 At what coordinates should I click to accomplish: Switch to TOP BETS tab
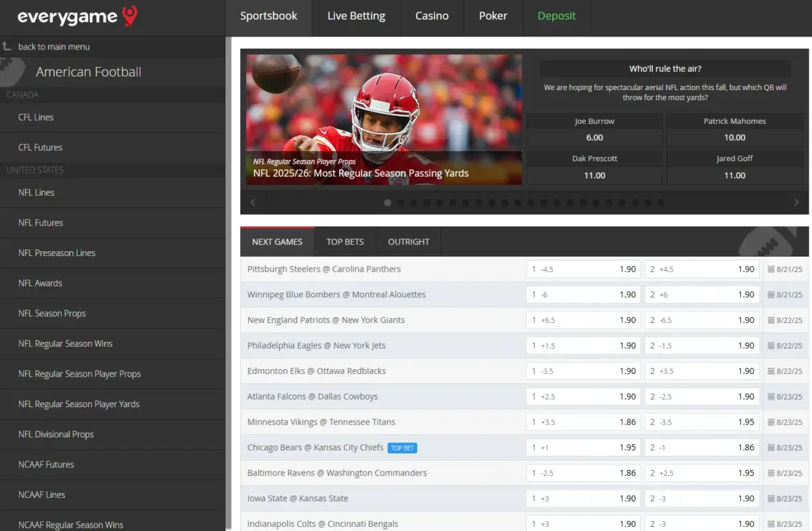coord(345,242)
